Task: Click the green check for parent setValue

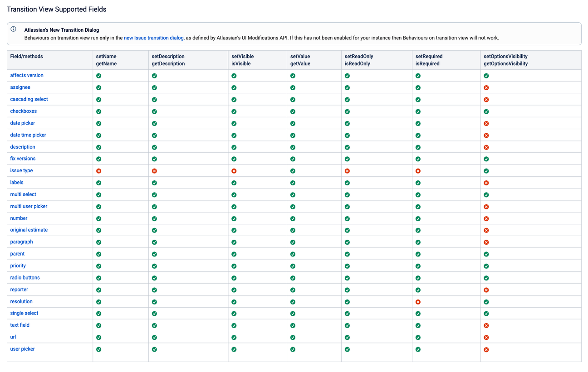Action: click(293, 254)
